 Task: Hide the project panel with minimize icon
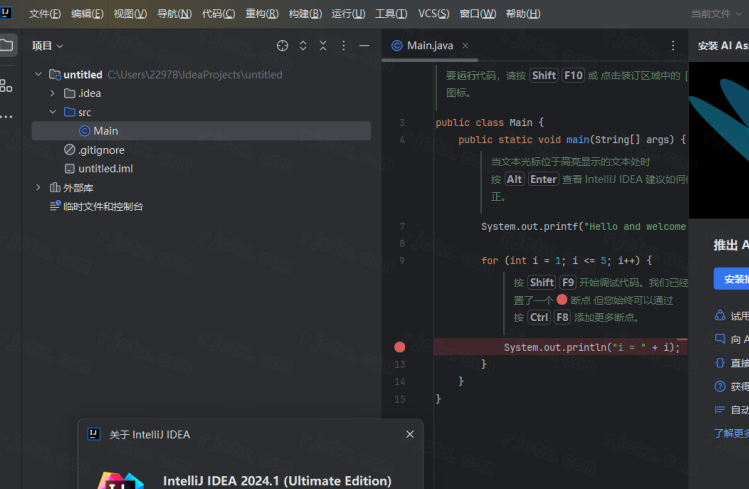[x=364, y=46]
